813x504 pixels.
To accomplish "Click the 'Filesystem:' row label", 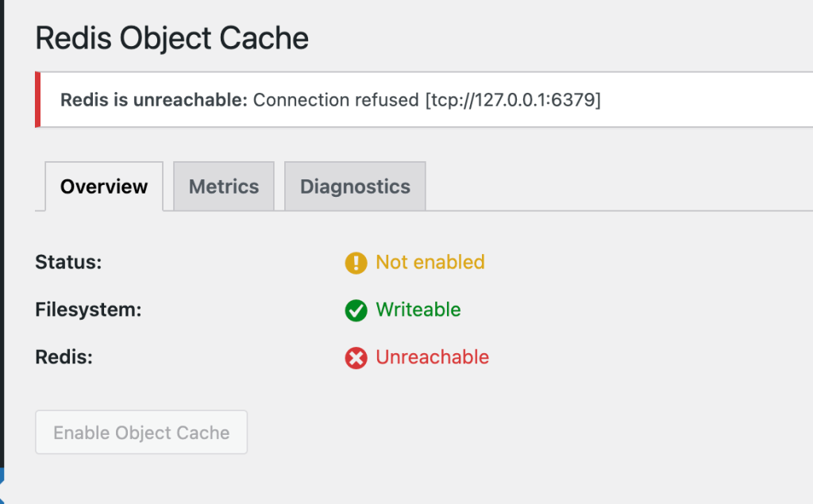I will [x=88, y=310].
